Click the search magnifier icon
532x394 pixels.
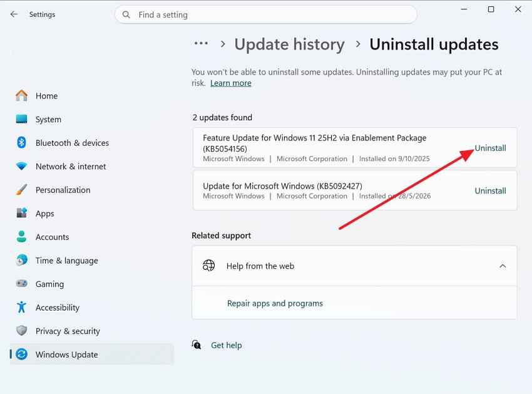coord(126,14)
